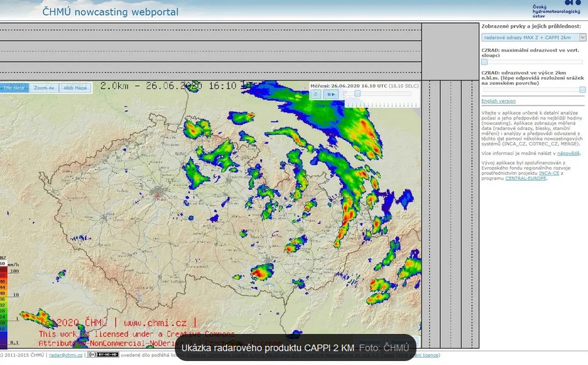Click the dropdown arrow of layer selector

(582, 38)
